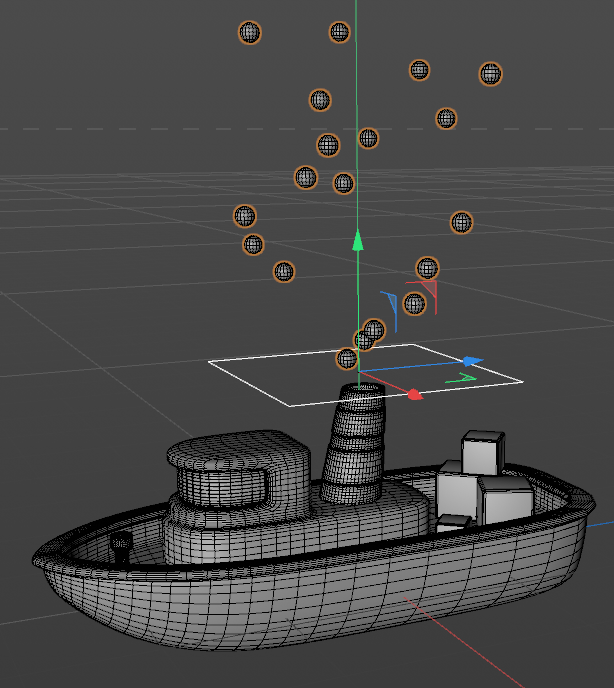Image resolution: width=614 pixels, height=688 pixels.
Task: Click the red X-axis handle tip
Action: tap(415, 394)
